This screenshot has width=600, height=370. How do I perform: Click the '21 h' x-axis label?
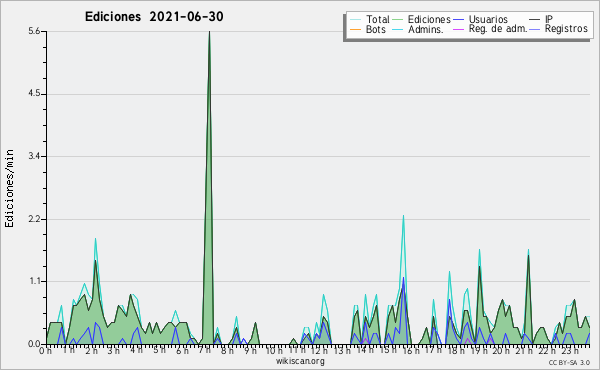point(523,351)
